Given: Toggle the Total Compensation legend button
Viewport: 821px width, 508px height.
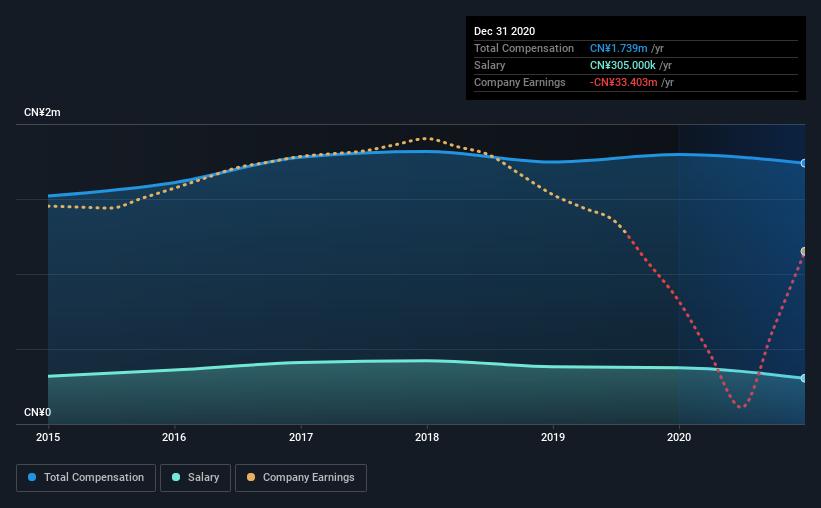Looking at the screenshot, I should [86, 478].
